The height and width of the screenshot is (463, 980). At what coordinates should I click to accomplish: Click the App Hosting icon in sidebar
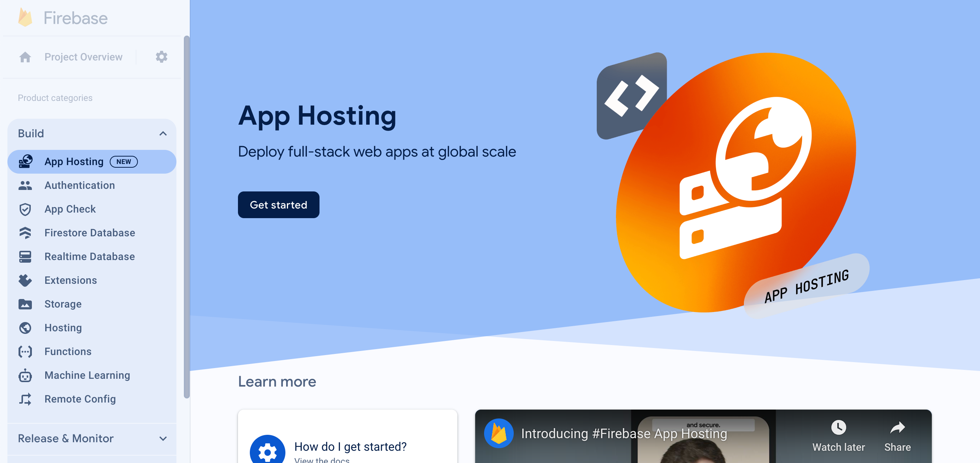[x=26, y=161]
